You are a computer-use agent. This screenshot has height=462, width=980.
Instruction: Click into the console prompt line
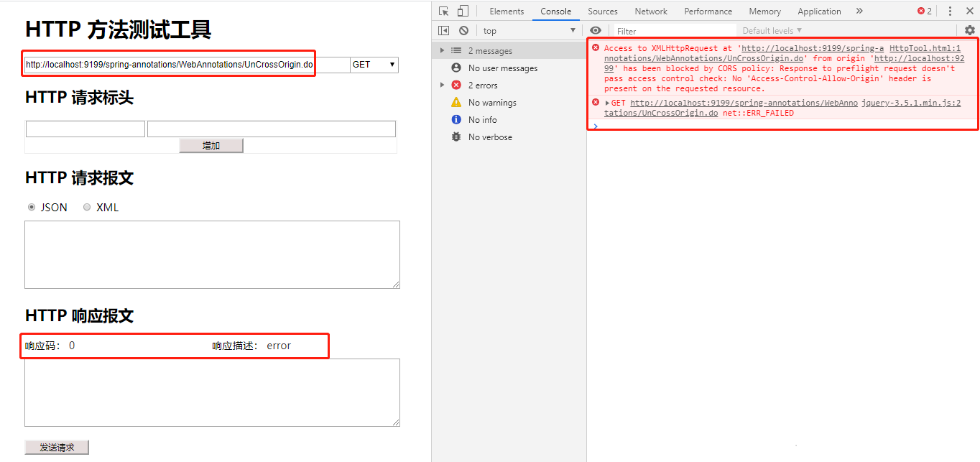783,126
